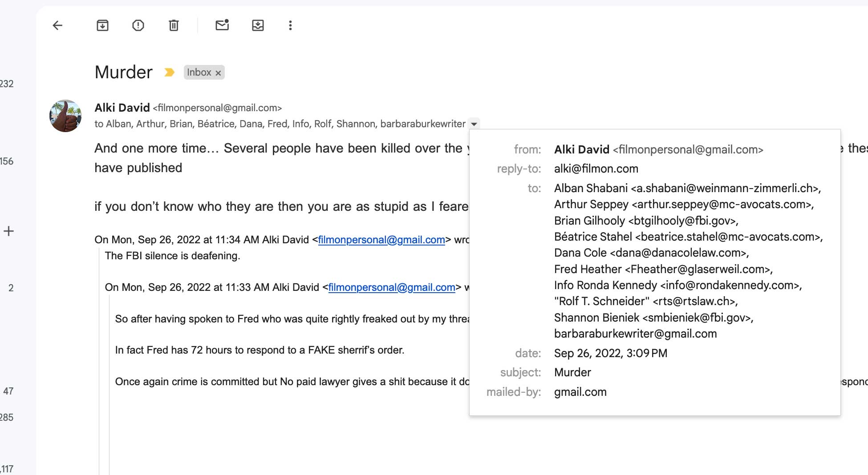The width and height of the screenshot is (868, 475).
Task: Click the Murder subject heading
Action: click(x=123, y=72)
